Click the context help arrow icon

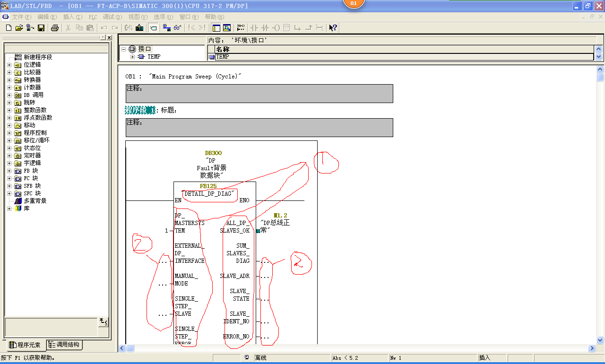pyautogui.click(x=333, y=28)
